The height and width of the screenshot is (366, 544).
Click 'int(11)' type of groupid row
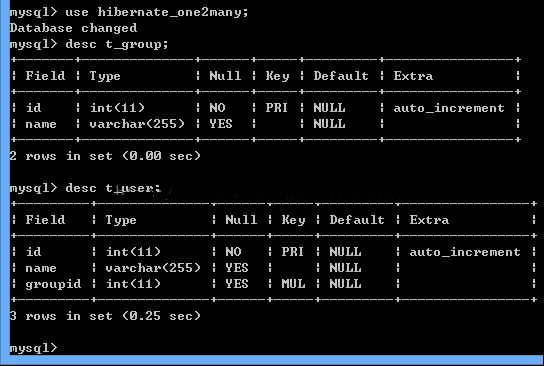pos(133,284)
